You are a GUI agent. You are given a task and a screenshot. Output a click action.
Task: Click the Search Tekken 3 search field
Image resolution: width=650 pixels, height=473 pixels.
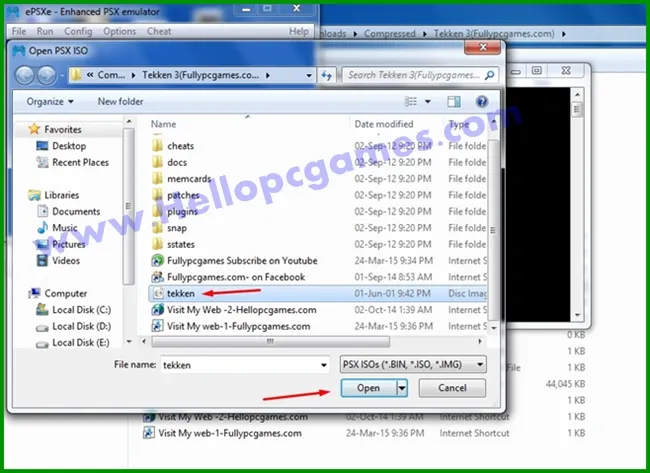[415, 75]
